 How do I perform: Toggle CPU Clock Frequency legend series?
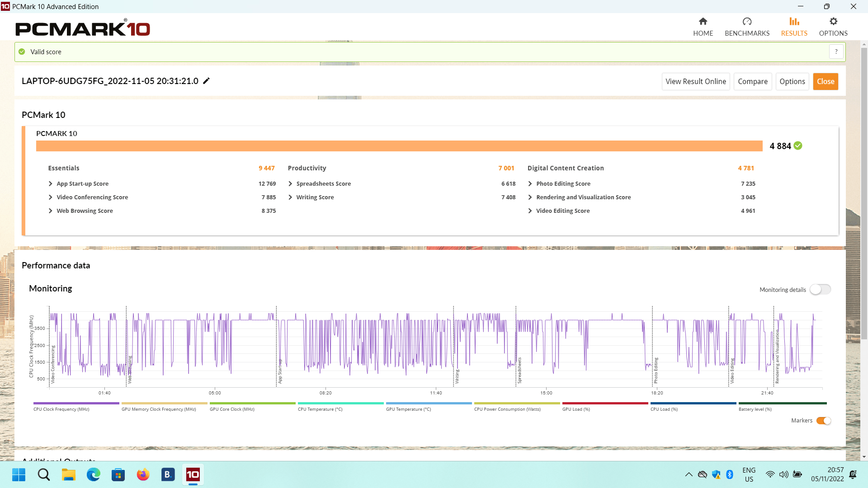pyautogui.click(x=61, y=409)
